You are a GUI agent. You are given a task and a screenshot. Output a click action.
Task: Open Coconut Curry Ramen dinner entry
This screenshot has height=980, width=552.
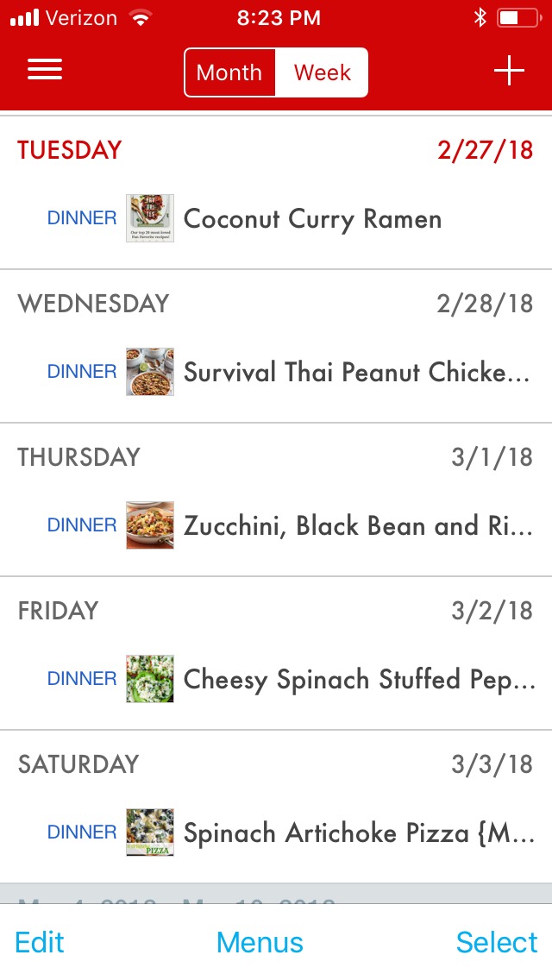coord(312,219)
